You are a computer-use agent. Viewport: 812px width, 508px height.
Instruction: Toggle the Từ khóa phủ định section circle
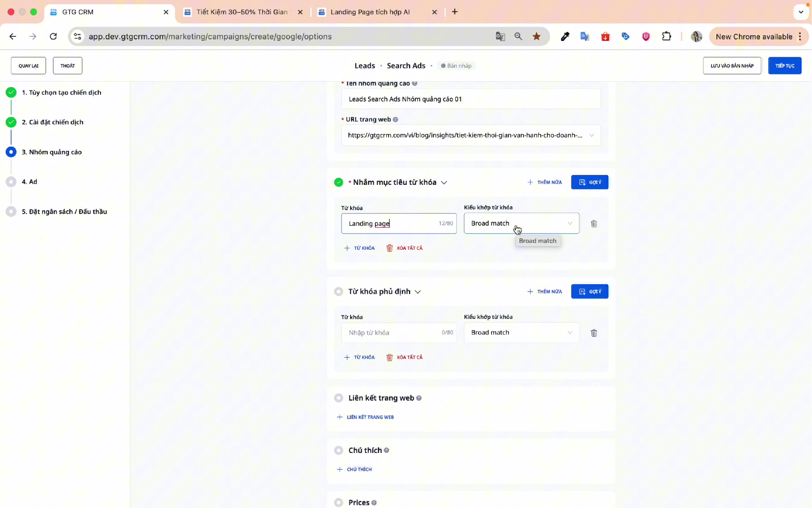pyautogui.click(x=338, y=292)
